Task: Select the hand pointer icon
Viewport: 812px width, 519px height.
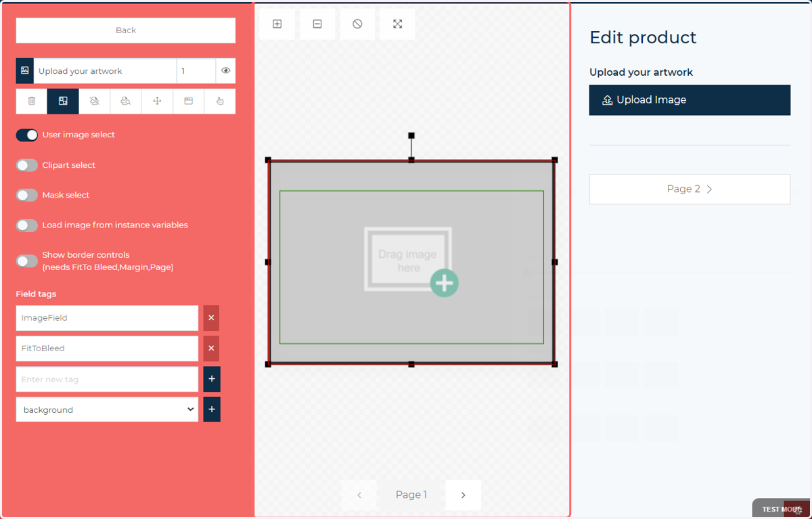Action: [220, 101]
